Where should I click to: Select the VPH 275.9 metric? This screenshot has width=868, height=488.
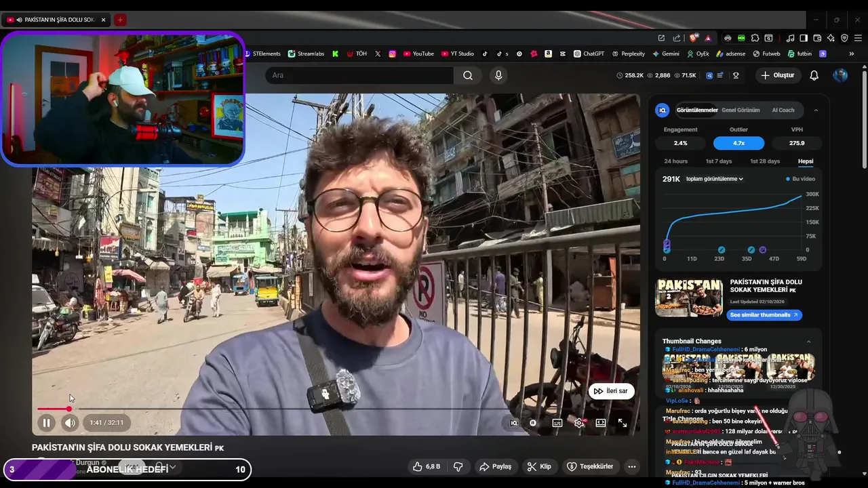pyautogui.click(x=797, y=143)
